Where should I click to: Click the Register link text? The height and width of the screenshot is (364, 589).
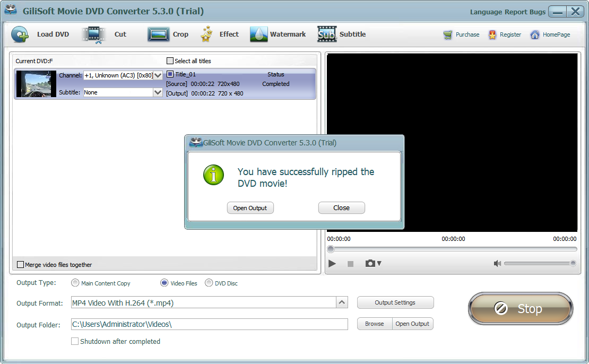[510, 34]
